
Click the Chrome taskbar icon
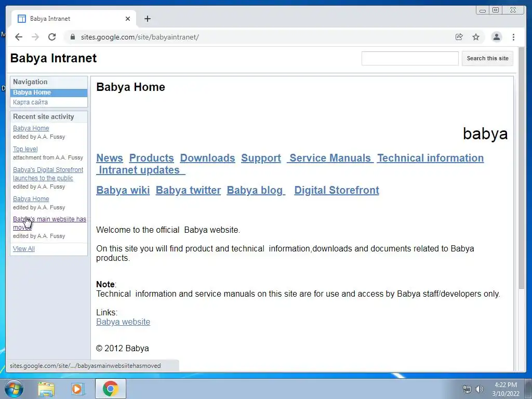point(111,389)
